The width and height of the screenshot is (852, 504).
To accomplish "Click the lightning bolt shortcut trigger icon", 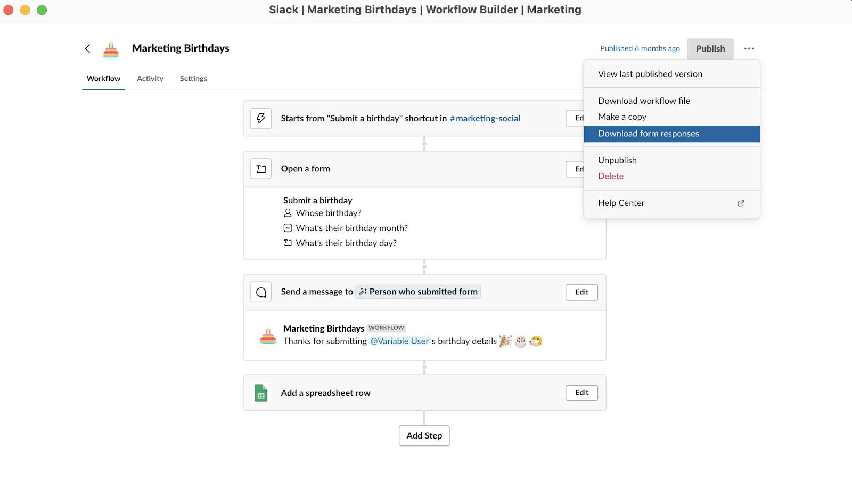I will coord(261,118).
